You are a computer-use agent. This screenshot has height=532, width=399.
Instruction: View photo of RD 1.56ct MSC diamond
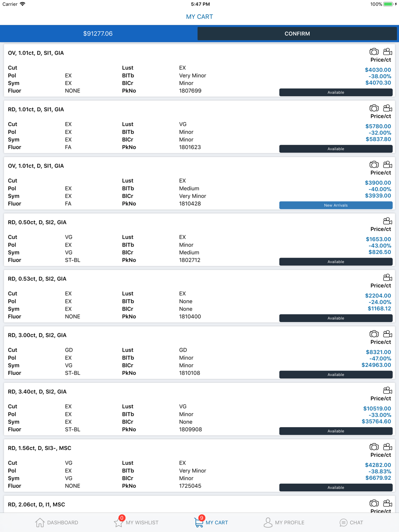(x=374, y=447)
